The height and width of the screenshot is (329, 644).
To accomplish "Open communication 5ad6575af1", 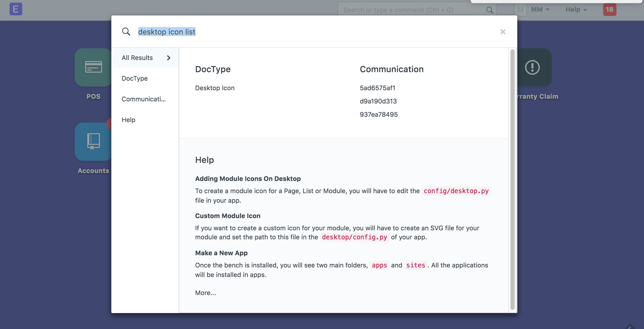I will [x=377, y=88].
